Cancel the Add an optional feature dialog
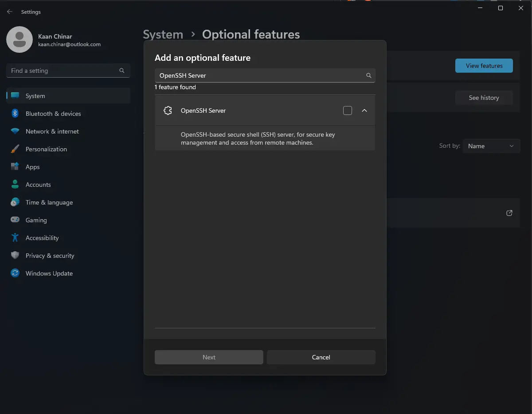The width and height of the screenshot is (532, 414). pyautogui.click(x=321, y=357)
